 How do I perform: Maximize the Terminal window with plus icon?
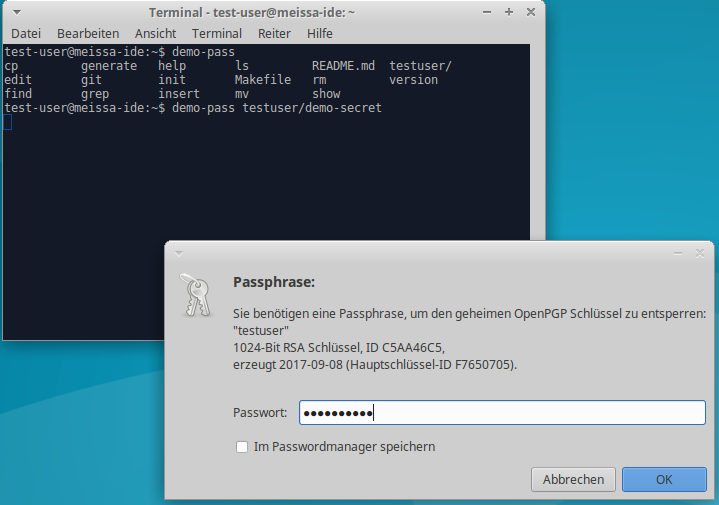click(508, 12)
